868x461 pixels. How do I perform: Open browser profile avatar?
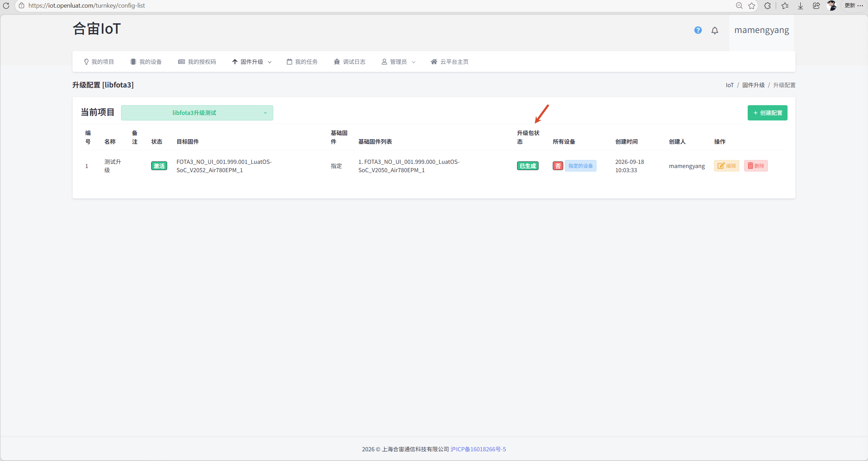click(x=832, y=6)
